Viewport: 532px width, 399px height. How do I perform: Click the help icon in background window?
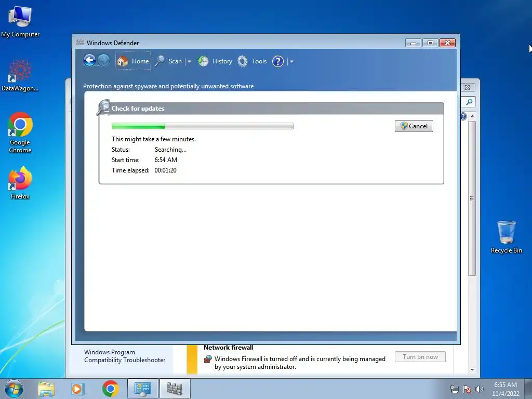click(x=463, y=116)
